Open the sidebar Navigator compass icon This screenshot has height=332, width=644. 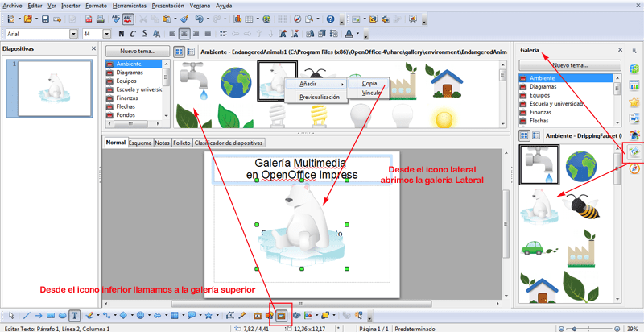tap(634, 169)
